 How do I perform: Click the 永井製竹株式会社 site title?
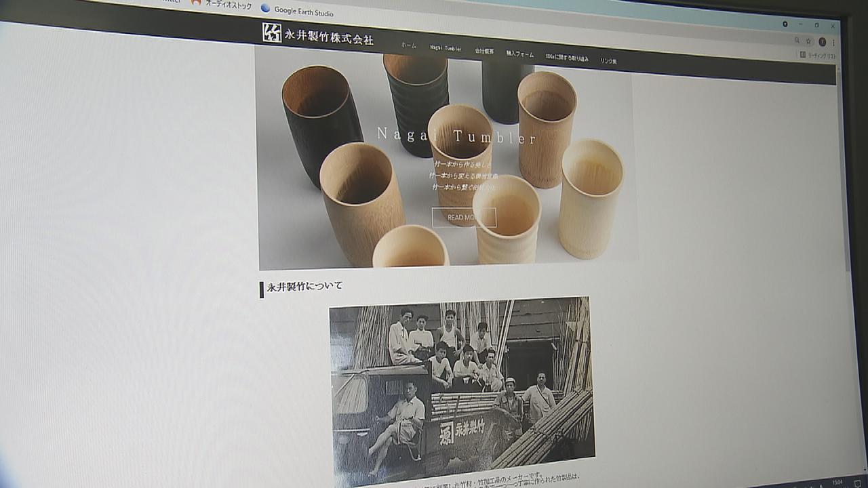coord(329,37)
